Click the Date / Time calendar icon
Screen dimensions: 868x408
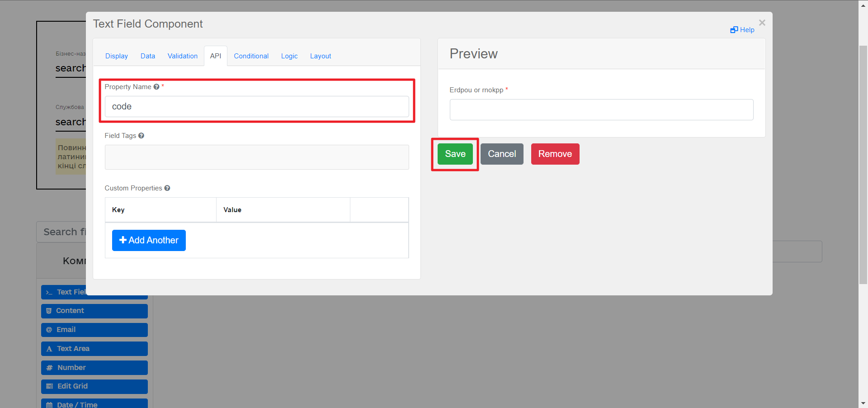coord(49,405)
